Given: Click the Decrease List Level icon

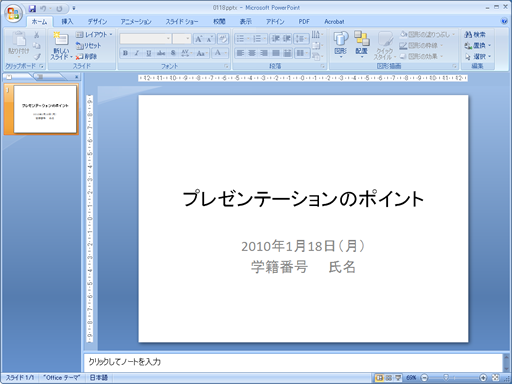Looking at the screenshot, I should pyautogui.click(x=275, y=39).
